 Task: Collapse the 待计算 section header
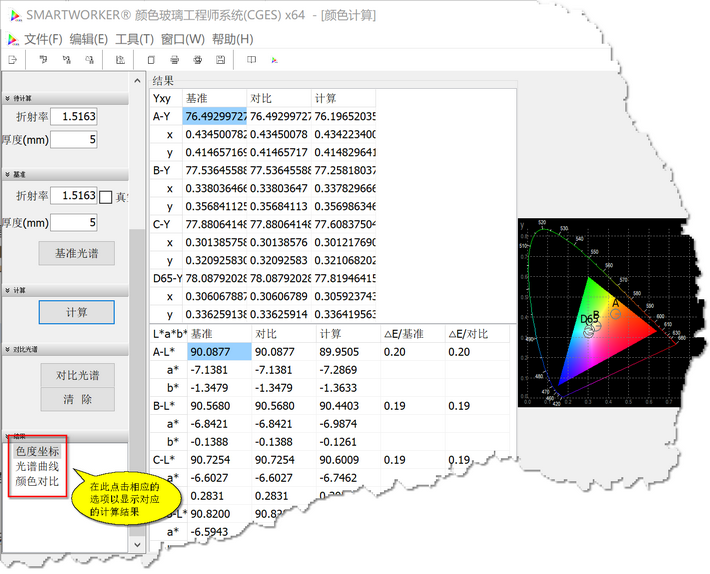point(8,99)
